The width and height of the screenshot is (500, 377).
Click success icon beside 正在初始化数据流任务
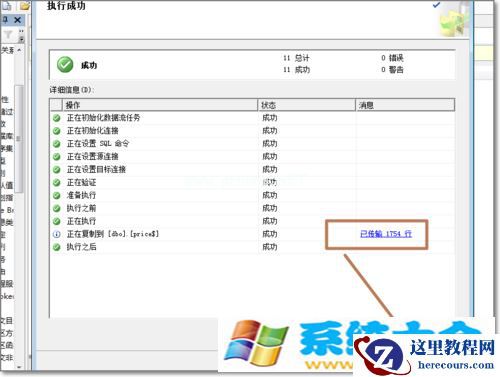(57, 118)
